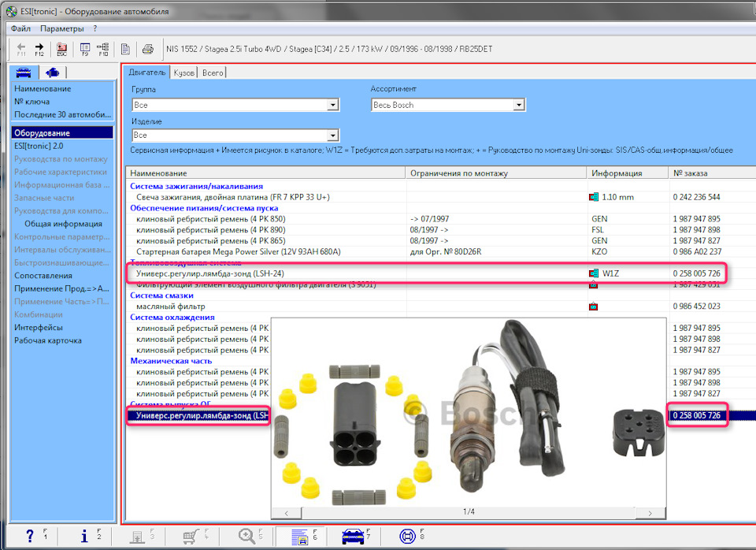Click the info icon in spark plug row

point(593,197)
